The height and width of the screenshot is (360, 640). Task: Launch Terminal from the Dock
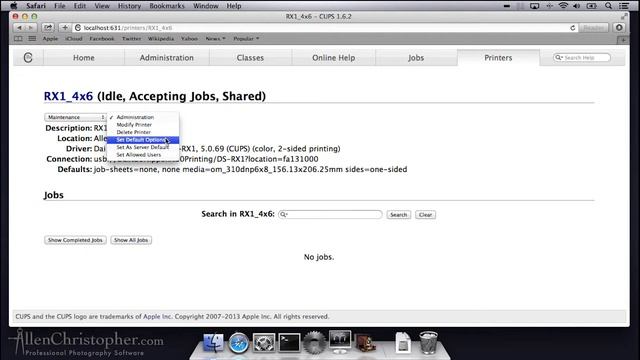point(289,342)
